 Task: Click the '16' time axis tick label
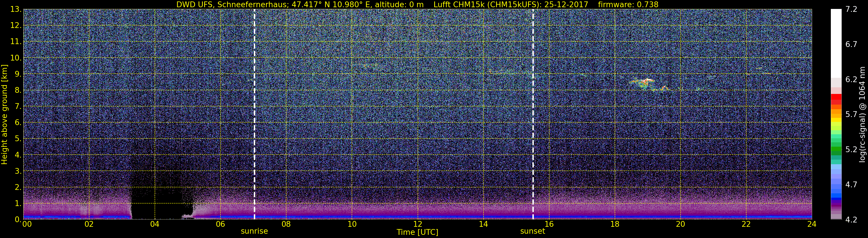click(x=549, y=224)
